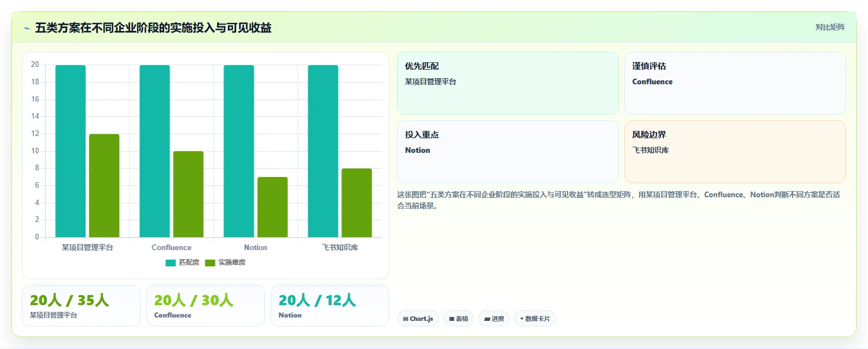Image resolution: width=868 pixels, height=349 pixels.
Task: Click the 飞书知识库 x-axis label
Action: (x=340, y=247)
